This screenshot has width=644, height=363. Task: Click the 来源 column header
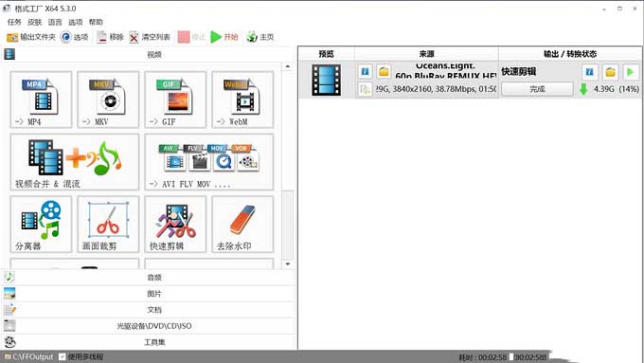pyautogui.click(x=426, y=54)
